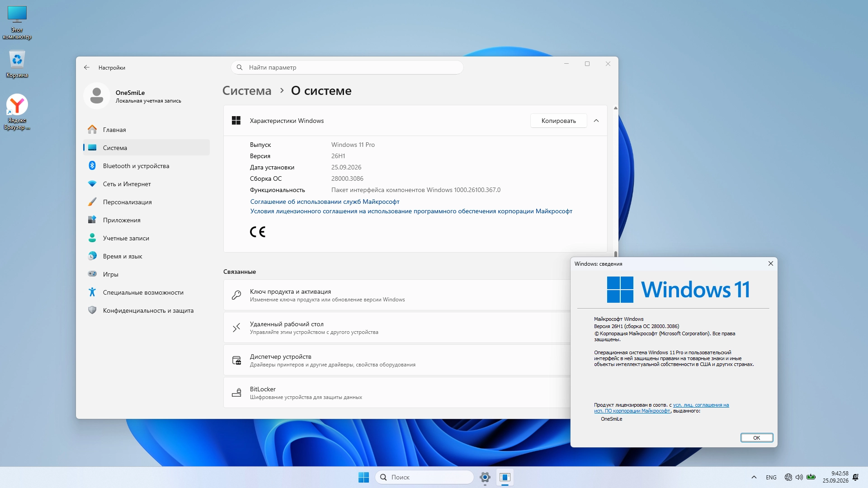Click OK in Windows: сведения dialog
This screenshot has height=488, width=868.
coord(756,437)
